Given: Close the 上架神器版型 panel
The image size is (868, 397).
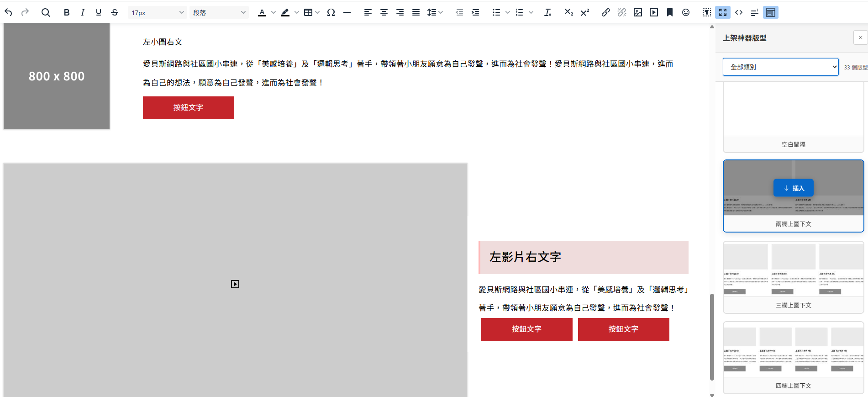Looking at the screenshot, I should pyautogui.click(x=860, y=37).
